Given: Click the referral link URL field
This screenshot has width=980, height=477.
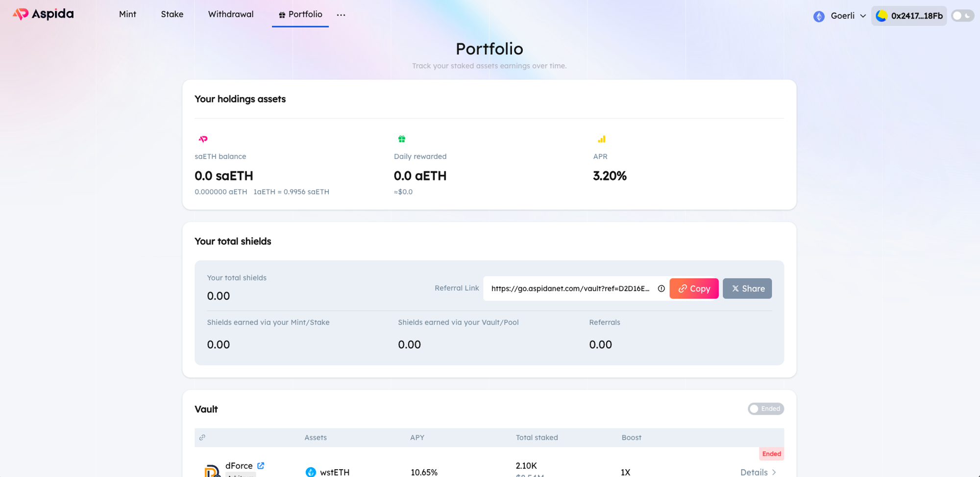Looking at the screenshot, I should 570,289.
